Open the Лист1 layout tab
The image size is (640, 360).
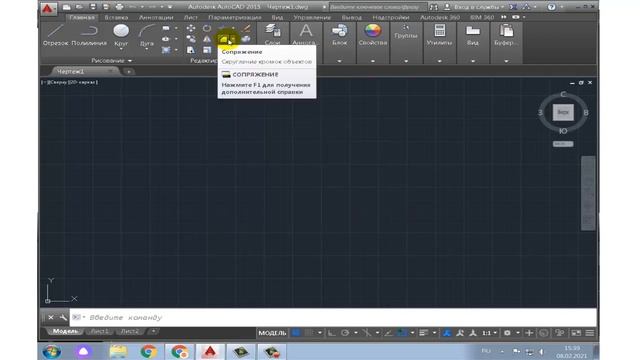[x=99, y=331]
